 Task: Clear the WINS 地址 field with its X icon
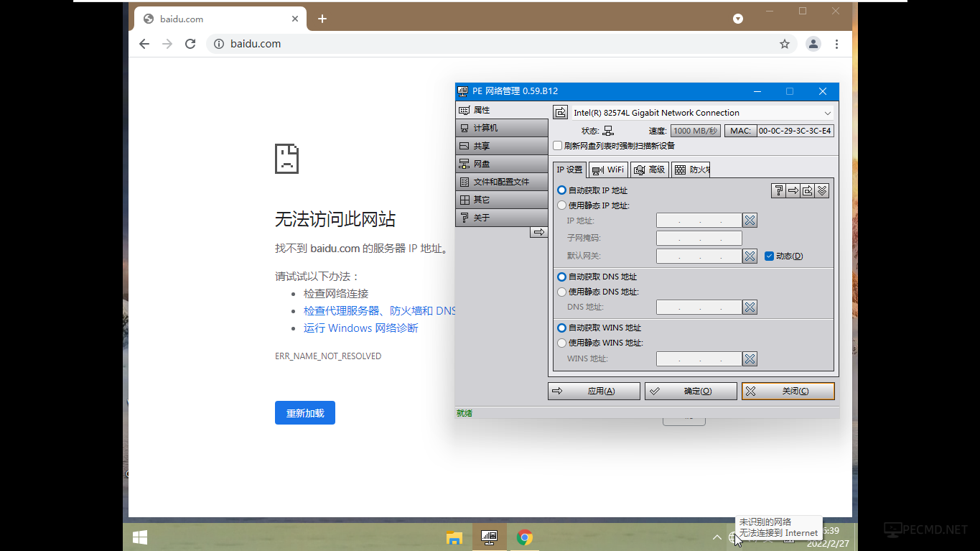(750, 358)
